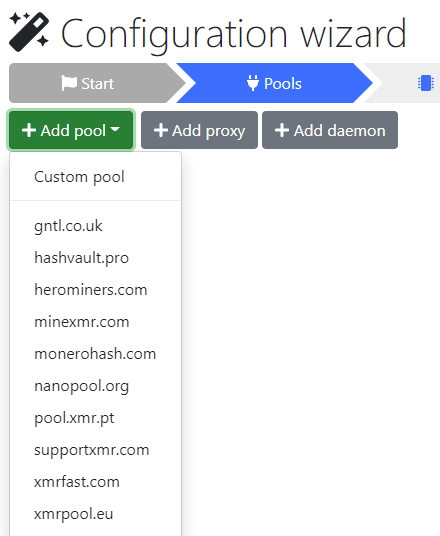440x536 pixels.
Task: Click the plug icon in Pools step
Action: point(253,83)
